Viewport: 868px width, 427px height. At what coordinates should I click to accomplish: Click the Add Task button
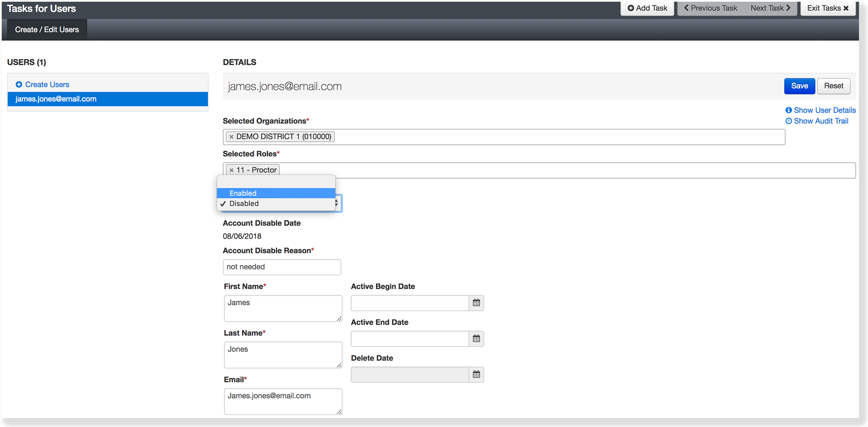[647, 8]
